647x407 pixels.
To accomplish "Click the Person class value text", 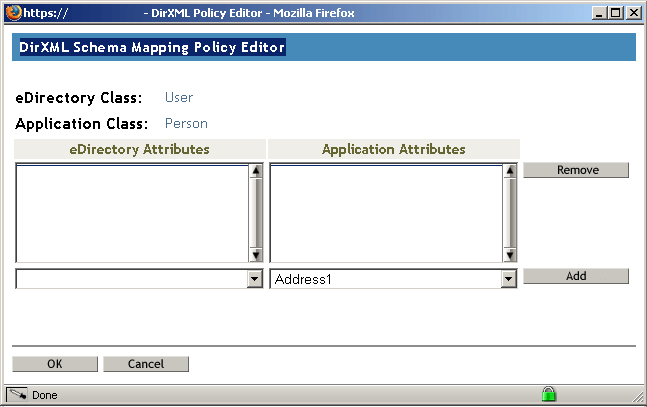I will pos(186,123).
